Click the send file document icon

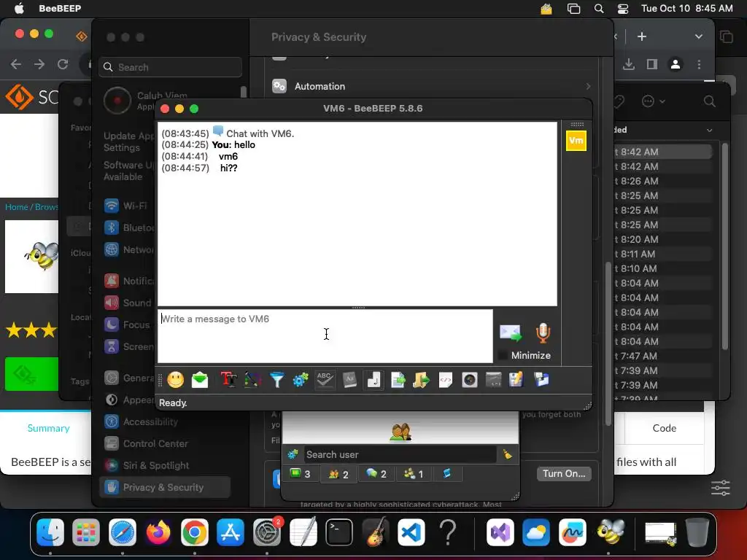tap(398, 380)
